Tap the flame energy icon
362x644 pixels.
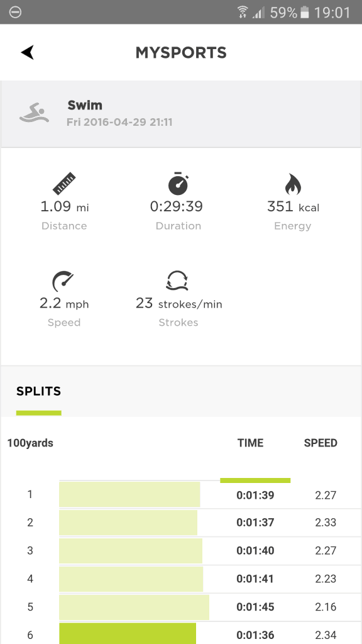(293, 184)
